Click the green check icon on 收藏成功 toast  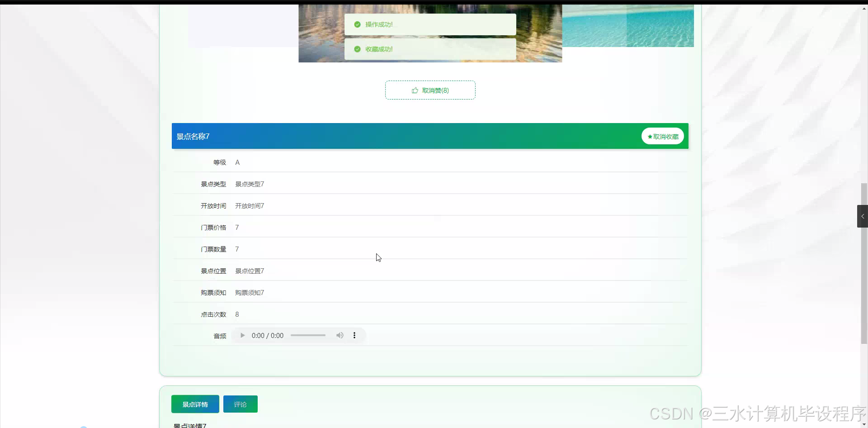pyautogui.click(x=357, y=49)
